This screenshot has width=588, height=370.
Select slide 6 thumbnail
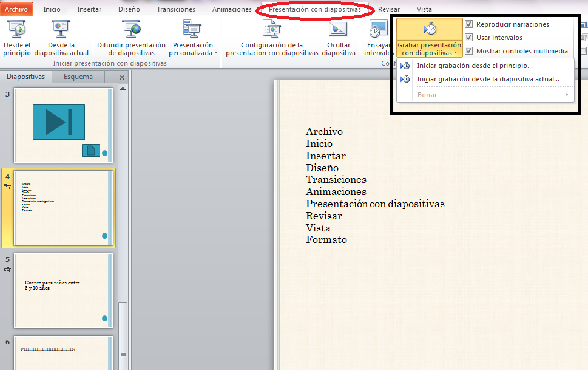tap(63, 353)
